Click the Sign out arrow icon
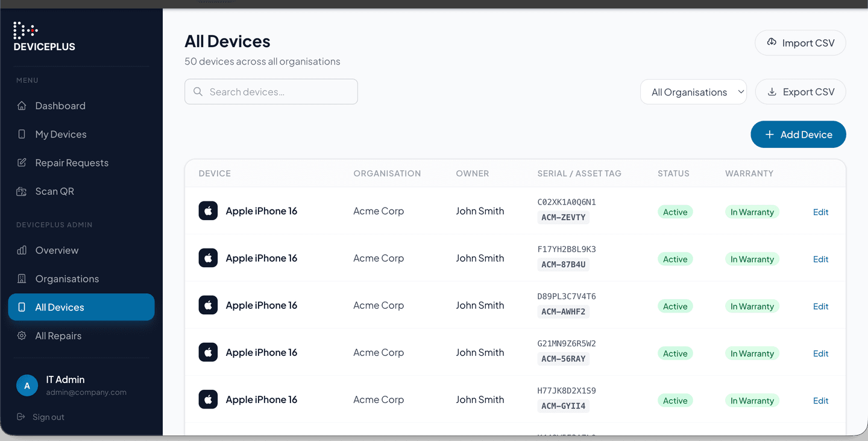The width and height of the screenshot is (868, 441). tap(21, 417)
